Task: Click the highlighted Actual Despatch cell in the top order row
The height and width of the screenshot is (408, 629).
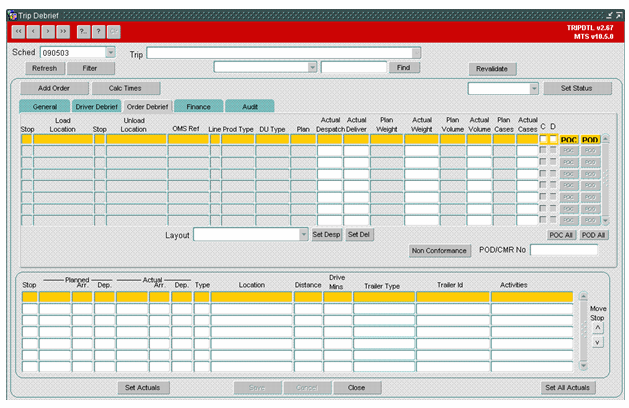Action: pyautogui.click(x=329, y=139)
